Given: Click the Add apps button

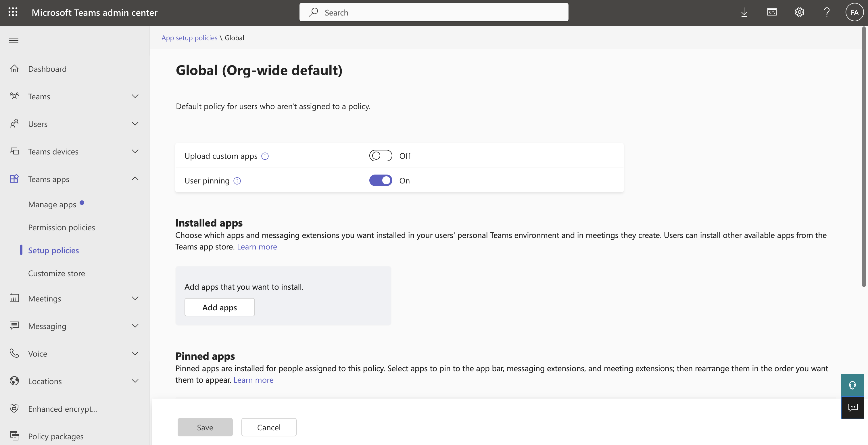Looking at the screenshot, I should tap(219, 307).
